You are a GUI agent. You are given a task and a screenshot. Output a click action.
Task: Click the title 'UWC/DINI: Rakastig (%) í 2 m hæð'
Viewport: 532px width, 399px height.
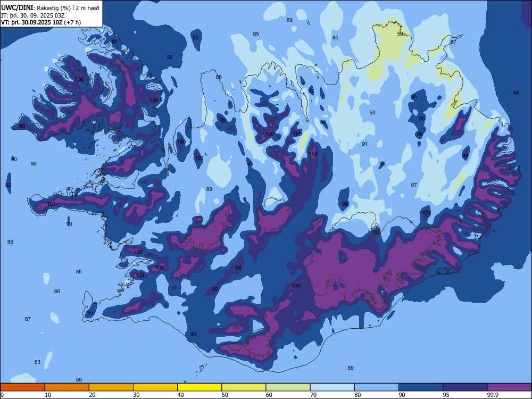[x=50, y=8]
